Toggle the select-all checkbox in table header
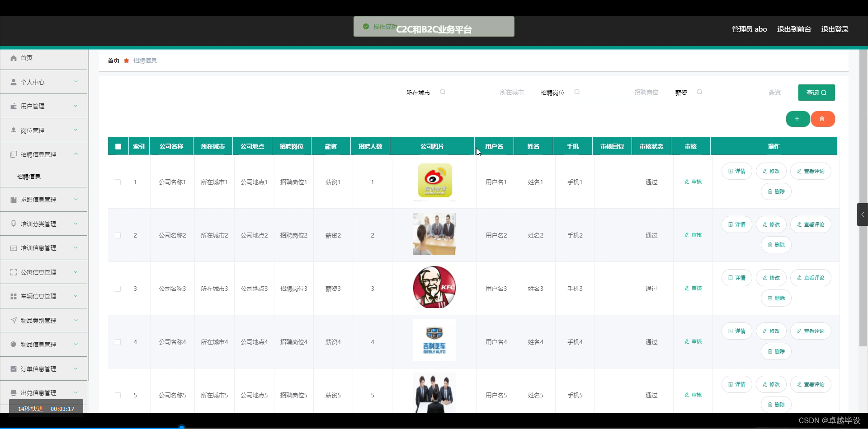Screen dimensions: 868x429 [118, 146]
